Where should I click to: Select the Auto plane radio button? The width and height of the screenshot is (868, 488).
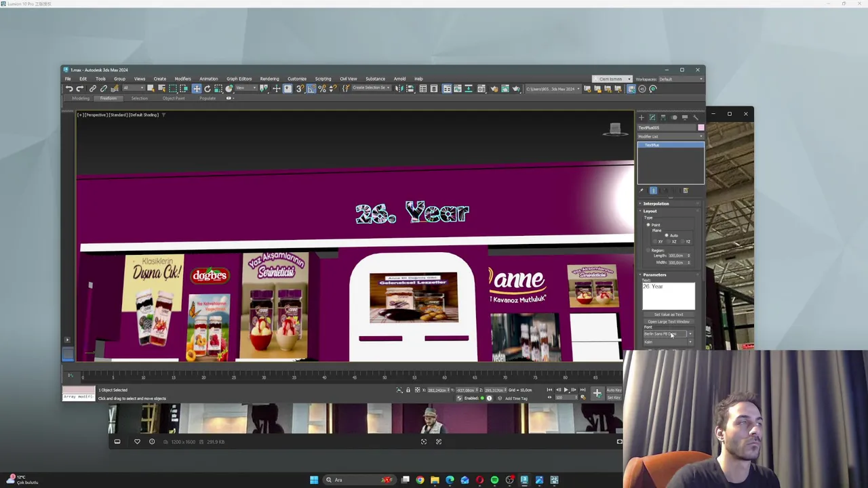(x=667, y=235)
